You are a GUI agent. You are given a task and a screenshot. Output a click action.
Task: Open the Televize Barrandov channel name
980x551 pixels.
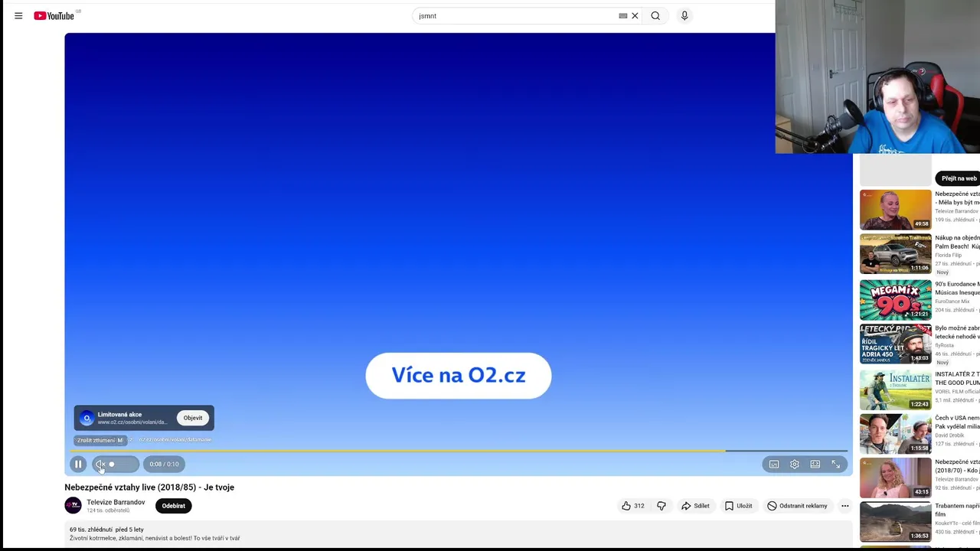click(x=116, y=502)
